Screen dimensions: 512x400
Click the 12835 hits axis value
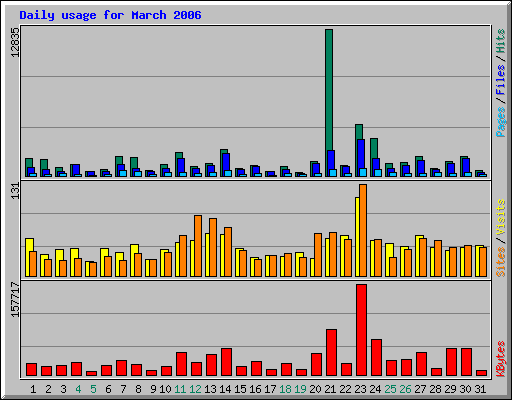(x=15, y=42)
